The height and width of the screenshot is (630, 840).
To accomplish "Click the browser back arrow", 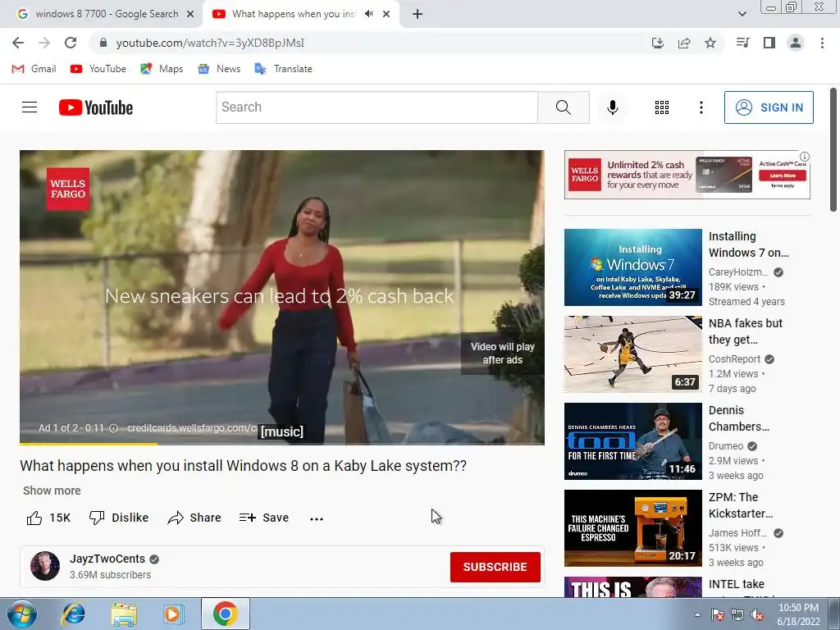I will (18, 43).
